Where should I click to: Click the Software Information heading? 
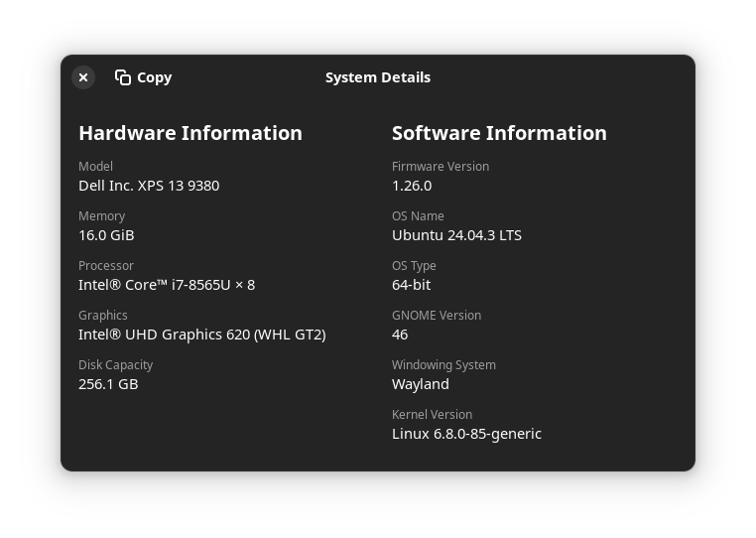tap(499, 133)
